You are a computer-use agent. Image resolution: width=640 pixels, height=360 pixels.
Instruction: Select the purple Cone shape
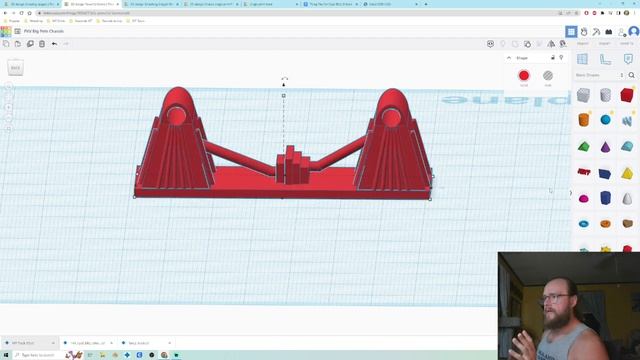(605, 146)
